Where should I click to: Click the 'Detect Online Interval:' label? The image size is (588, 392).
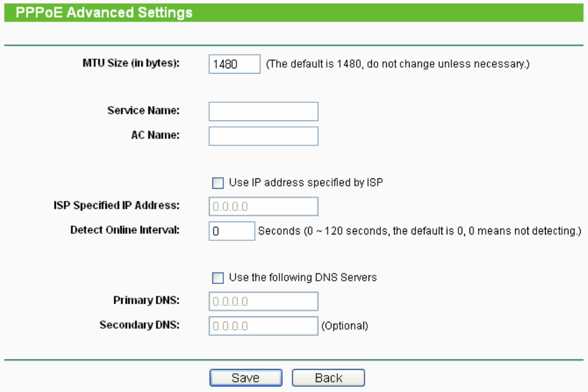click(x=124, y=230)
